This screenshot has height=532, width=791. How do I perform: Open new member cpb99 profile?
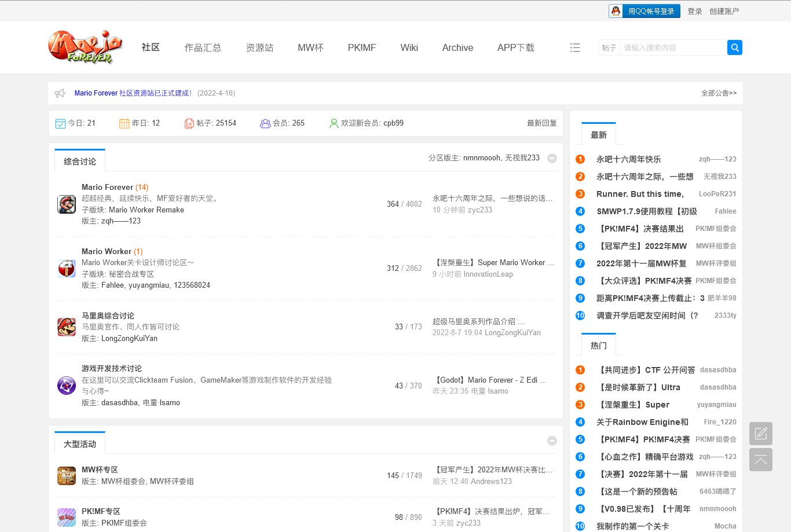[394, 123]
